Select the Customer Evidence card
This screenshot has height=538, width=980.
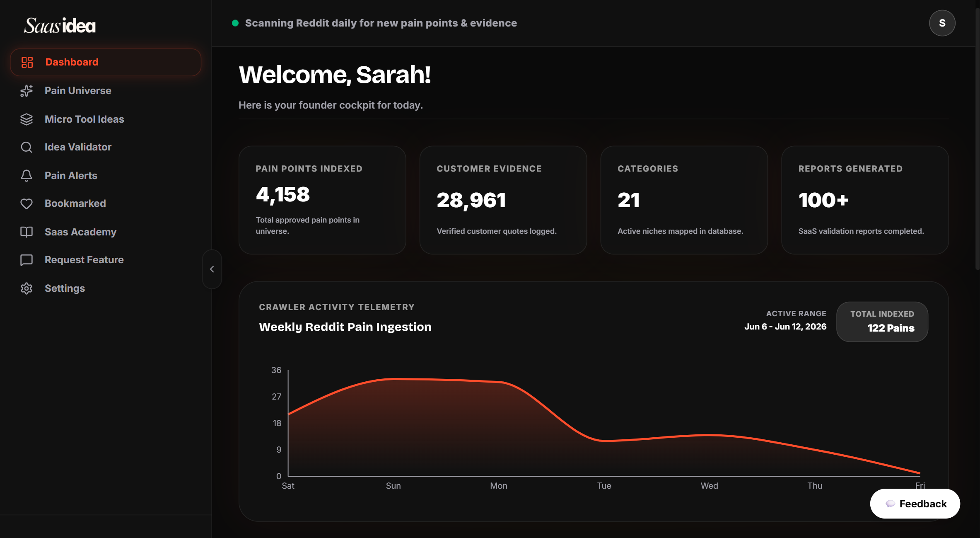pyautogui.click(x=503, y=200)
